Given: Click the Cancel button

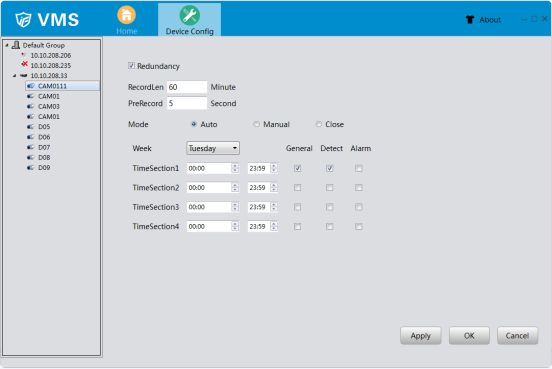Looking at the screenshot, I should (x=518, y=336).
